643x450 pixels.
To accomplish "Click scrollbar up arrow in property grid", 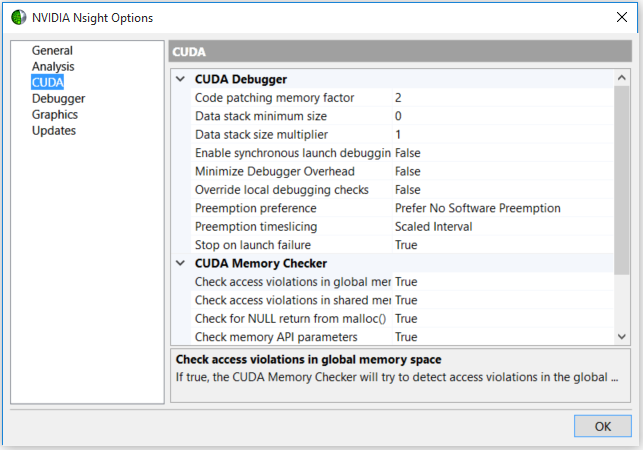I will pos(622,78).
